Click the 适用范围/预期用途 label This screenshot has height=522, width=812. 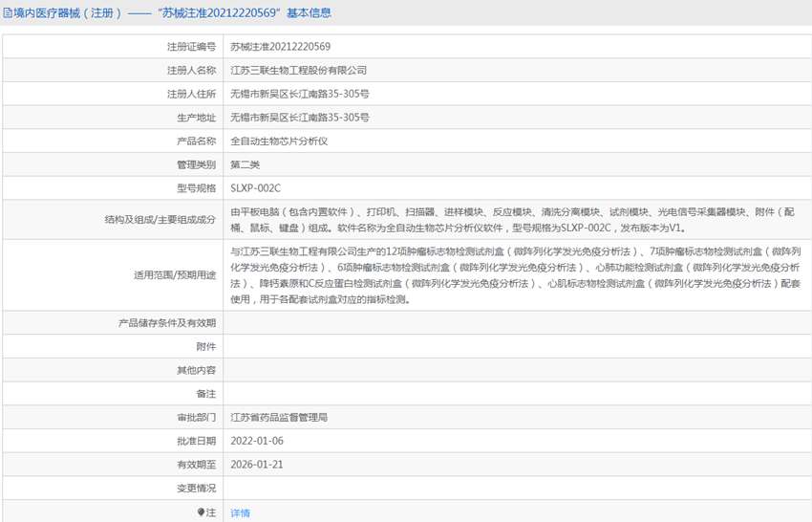[175, 274]
